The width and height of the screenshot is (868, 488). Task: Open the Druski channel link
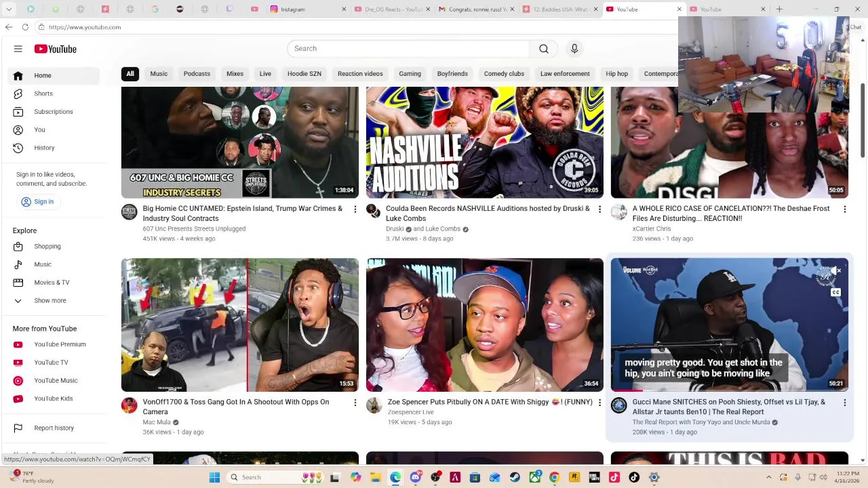click(x=395, y=229)
